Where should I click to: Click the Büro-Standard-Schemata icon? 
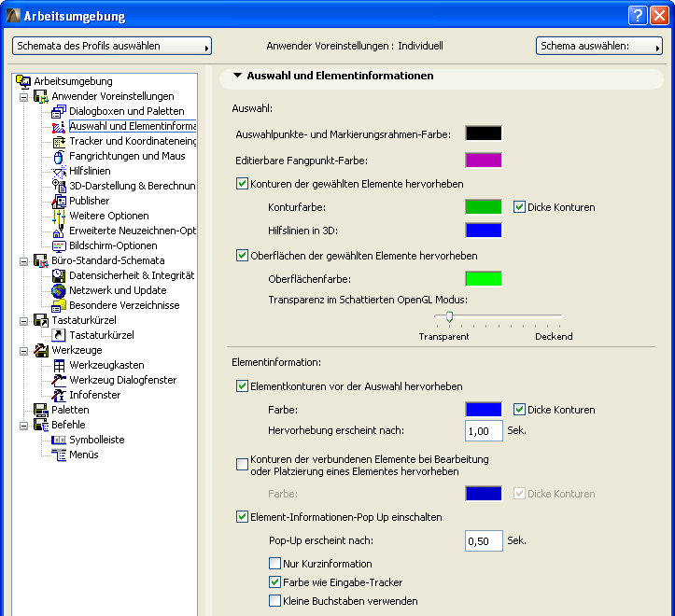pos(41,260)
